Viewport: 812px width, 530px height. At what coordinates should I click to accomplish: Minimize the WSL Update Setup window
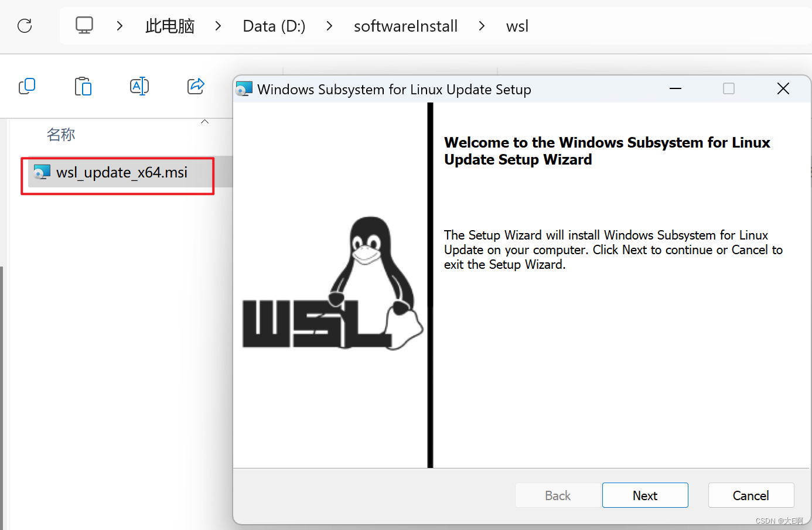pyautogui.click(x=675, y=89)
